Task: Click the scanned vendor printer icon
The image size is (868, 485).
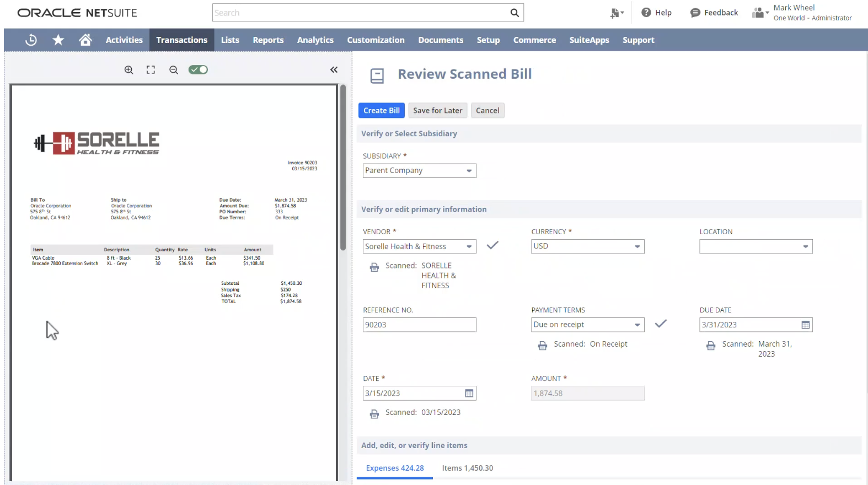Action: click(374, 267)
